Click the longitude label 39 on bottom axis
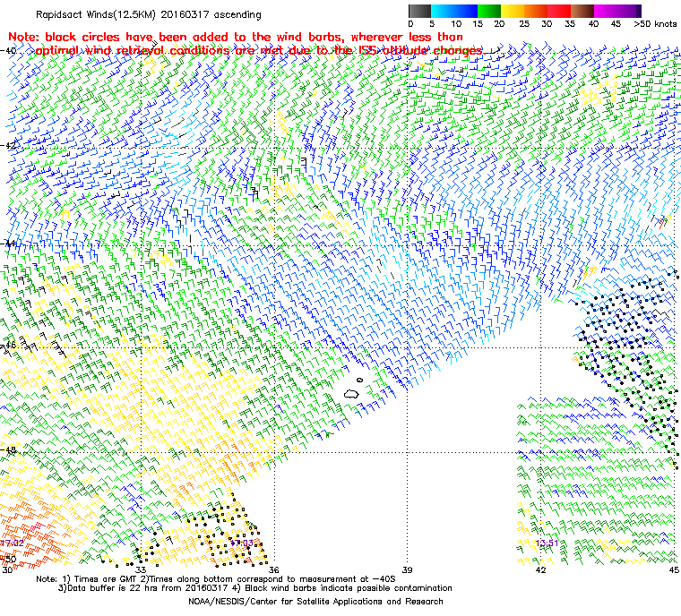The width and height of the screenshot is (681, 616). click(x=407, y=569)
